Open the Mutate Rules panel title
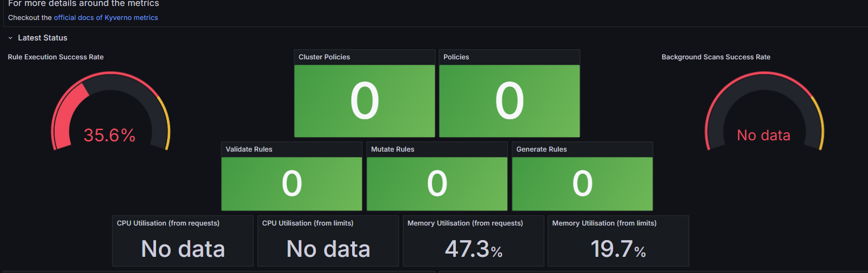This screenshot has width=868, height=273. click(x=393, y=149)
